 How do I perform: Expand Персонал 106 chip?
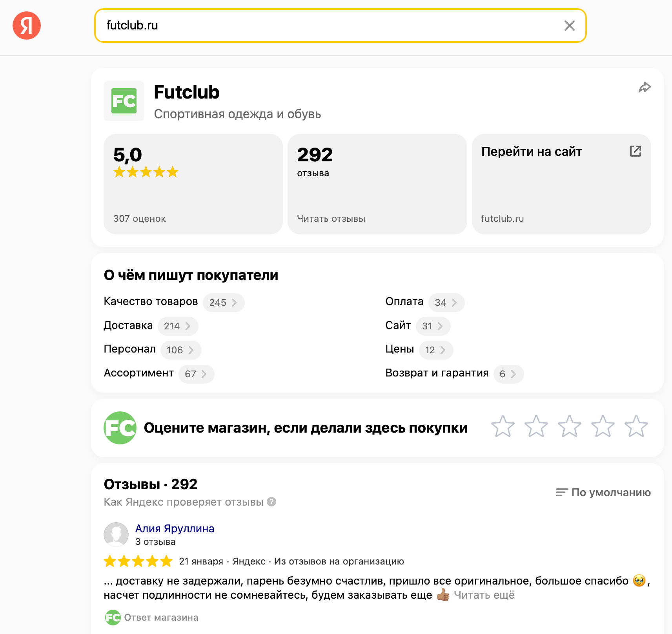[181, 350]
